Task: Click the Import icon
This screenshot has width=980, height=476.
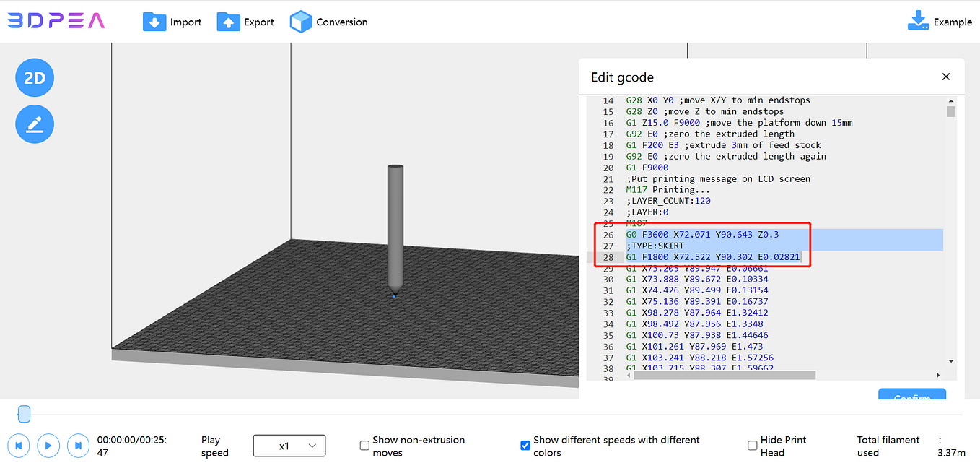Action: [154, 22]
